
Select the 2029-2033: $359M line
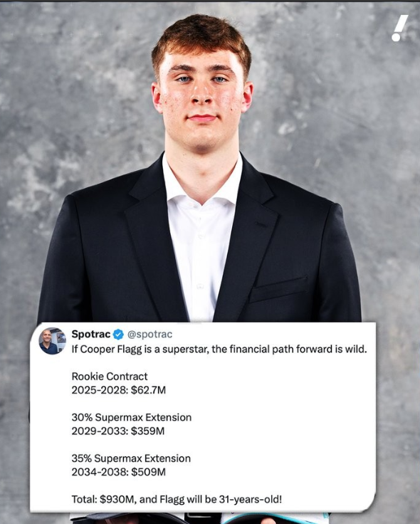pos(118,431)
